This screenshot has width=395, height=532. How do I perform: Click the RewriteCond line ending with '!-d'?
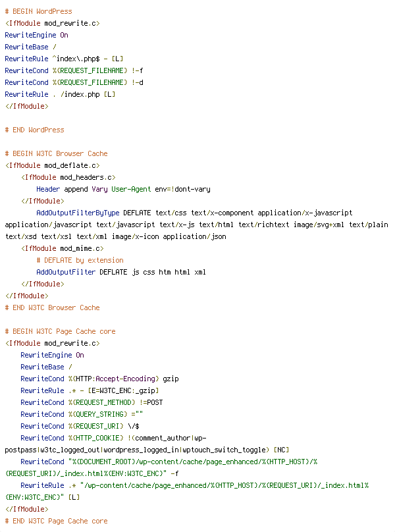74,82
